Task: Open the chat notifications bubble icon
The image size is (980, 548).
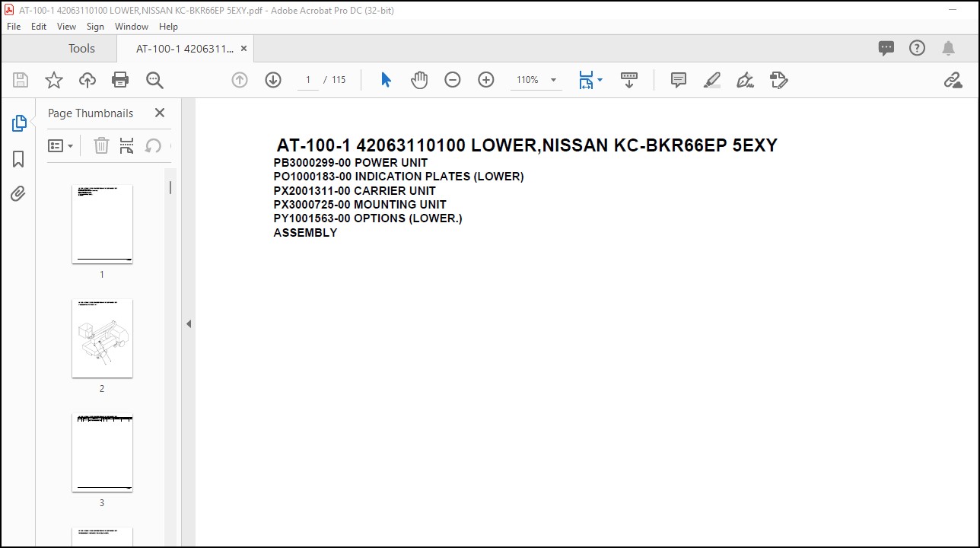Action: [886, 49]
